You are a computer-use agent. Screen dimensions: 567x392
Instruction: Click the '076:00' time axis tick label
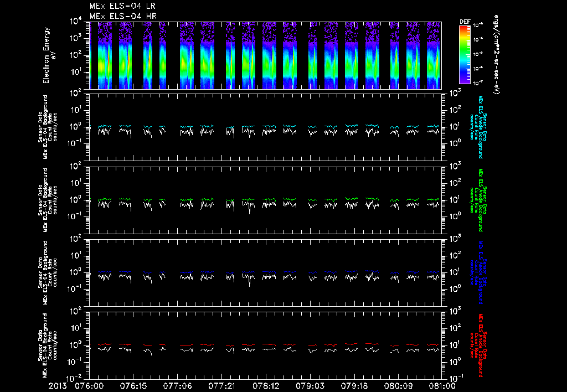pyautogui.click(x=89, y=386)
